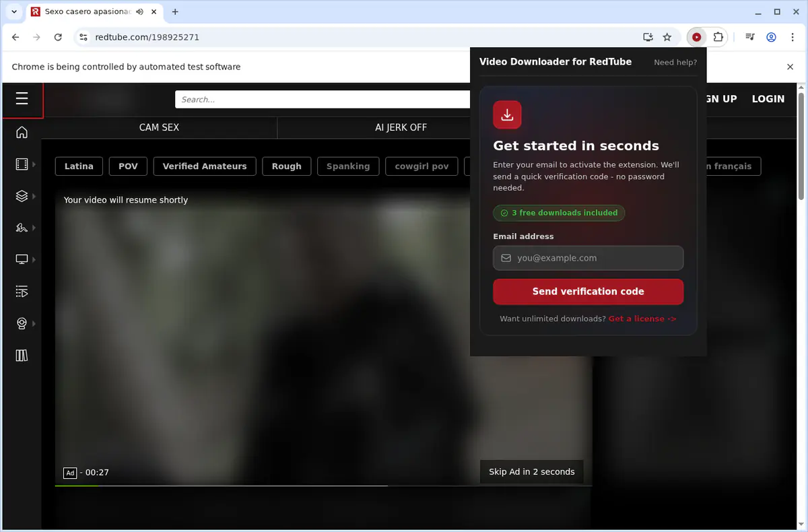Open the hamburger menu on the site
This screenshot has height=532, width=808.
click(22, 99)
